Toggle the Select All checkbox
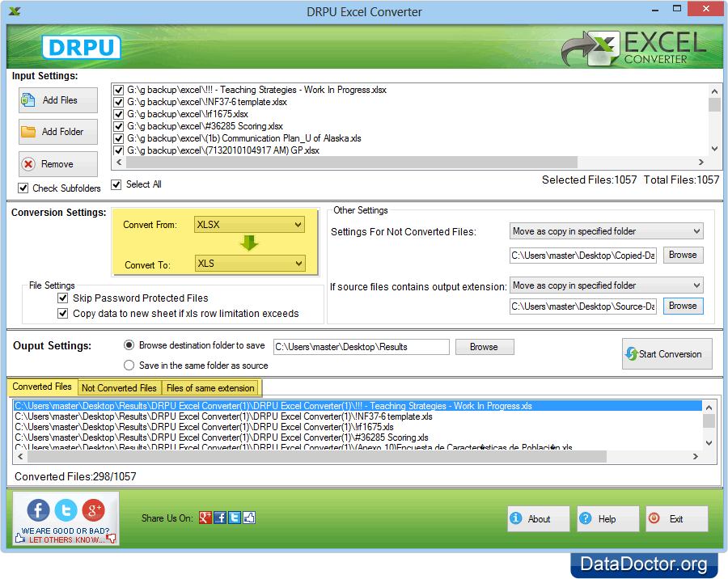 116,185
